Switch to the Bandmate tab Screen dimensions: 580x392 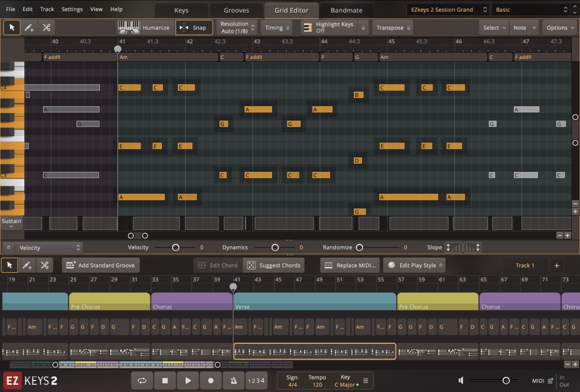(346, 10)
